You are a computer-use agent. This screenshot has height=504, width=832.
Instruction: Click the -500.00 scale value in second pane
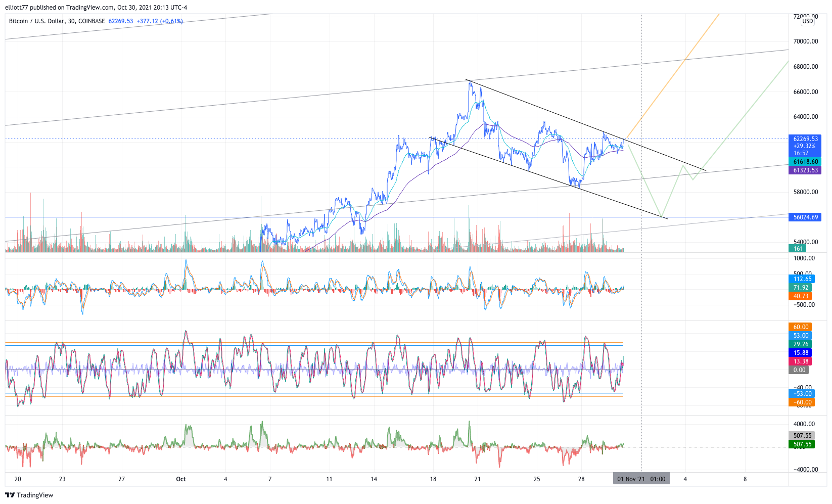tap(804, 305)
